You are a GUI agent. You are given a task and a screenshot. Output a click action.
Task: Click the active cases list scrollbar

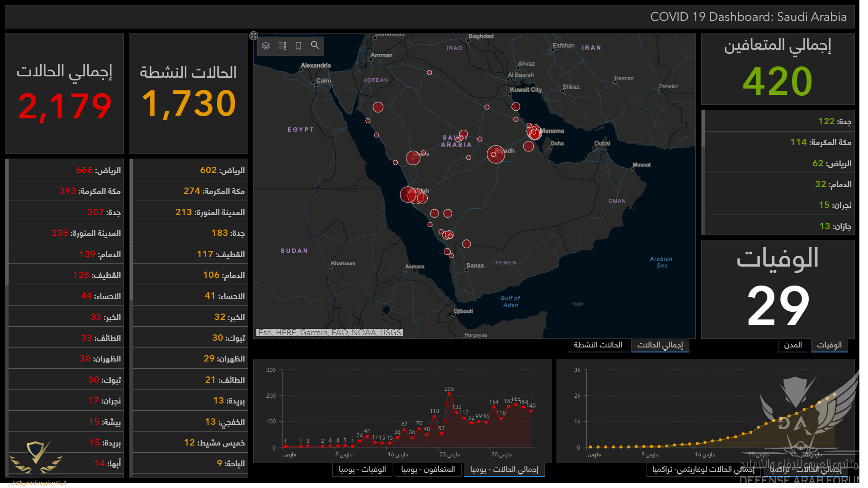coord(131,230)
